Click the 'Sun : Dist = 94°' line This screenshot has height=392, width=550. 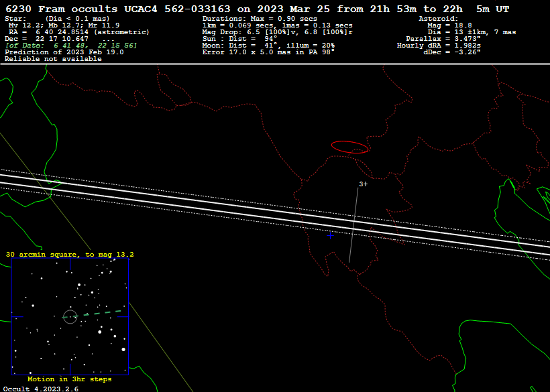(239, 39)
